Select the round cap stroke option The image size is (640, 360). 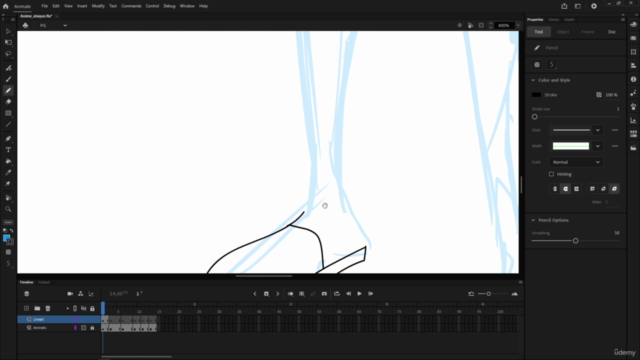[x=566, y=189]
